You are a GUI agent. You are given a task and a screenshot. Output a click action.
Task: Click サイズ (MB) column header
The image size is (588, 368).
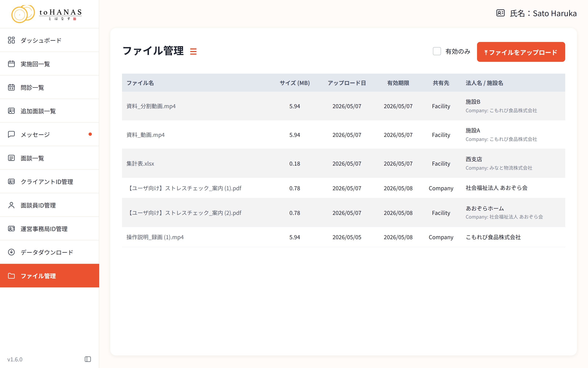(x=295, y=83)
